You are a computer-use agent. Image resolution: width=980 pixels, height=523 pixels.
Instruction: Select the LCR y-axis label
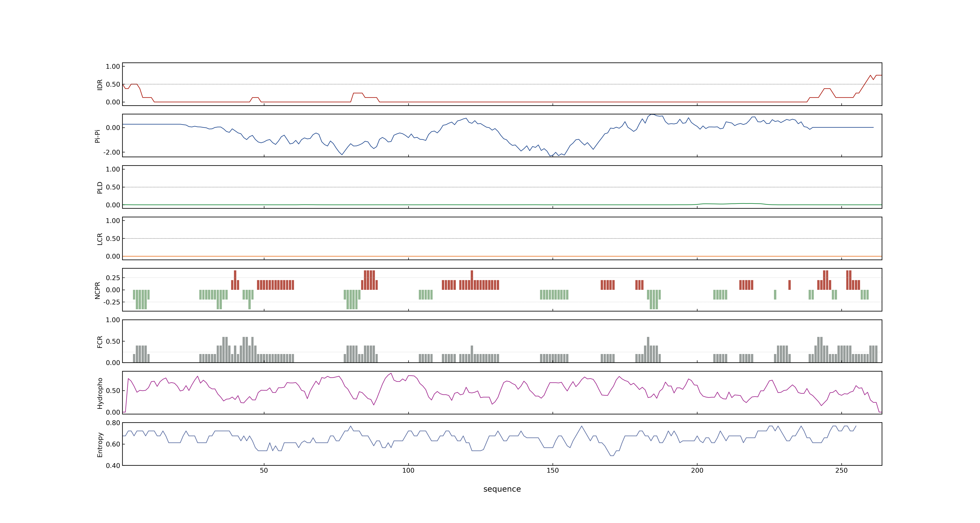100,239
